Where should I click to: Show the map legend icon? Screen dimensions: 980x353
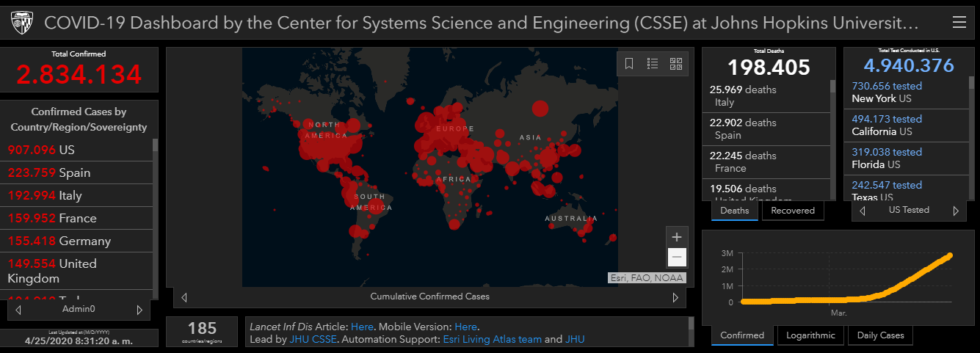pyautogui.click(x=653, y=64)
